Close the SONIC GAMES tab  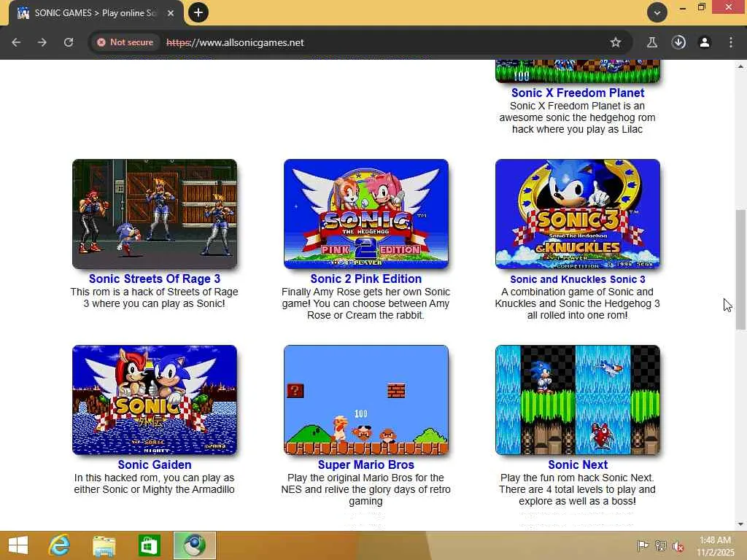click(x=171, y=13)
